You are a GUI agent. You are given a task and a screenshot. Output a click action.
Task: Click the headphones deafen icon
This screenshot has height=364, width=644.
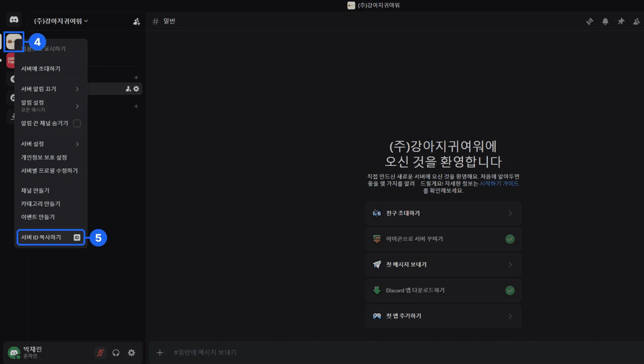coord(116,353)
